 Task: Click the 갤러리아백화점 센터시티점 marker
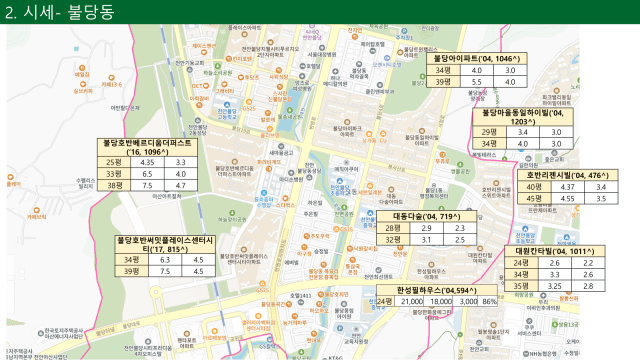tap(258, 316)
